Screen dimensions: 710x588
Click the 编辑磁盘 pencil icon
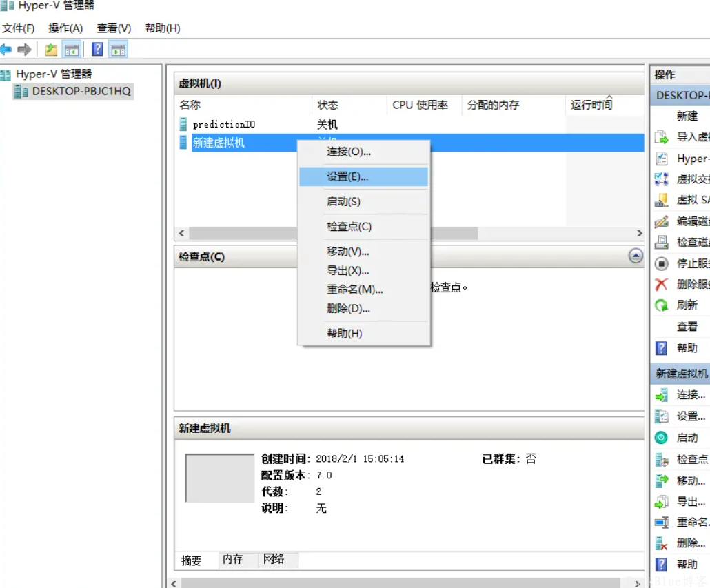click(662, 221)
